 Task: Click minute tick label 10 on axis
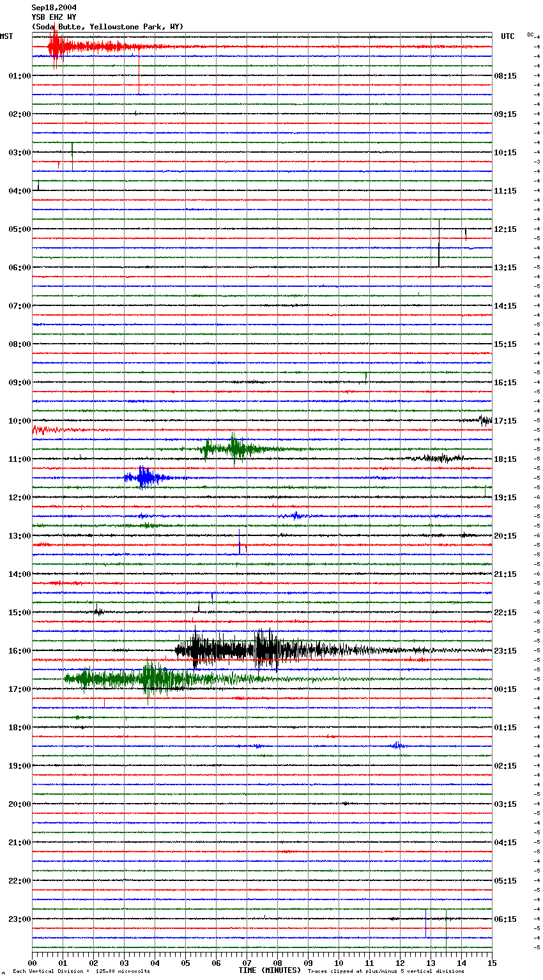(x=339, y=963)
